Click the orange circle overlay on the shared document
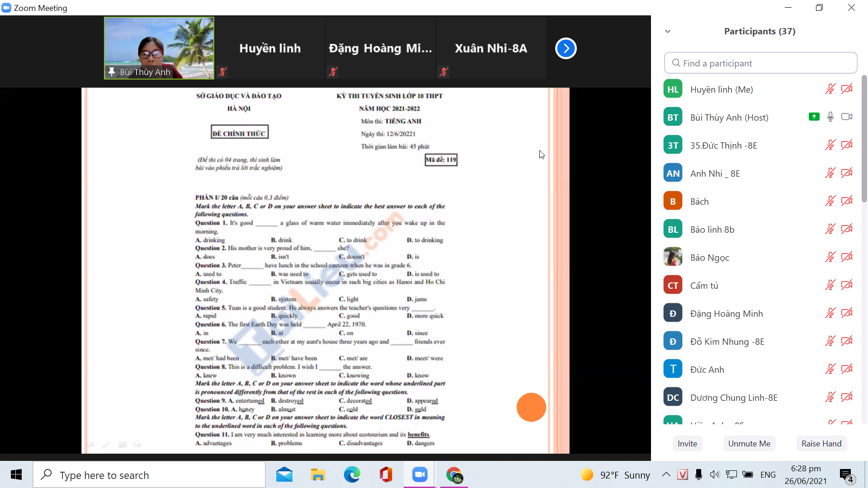 tap(531, 407)
